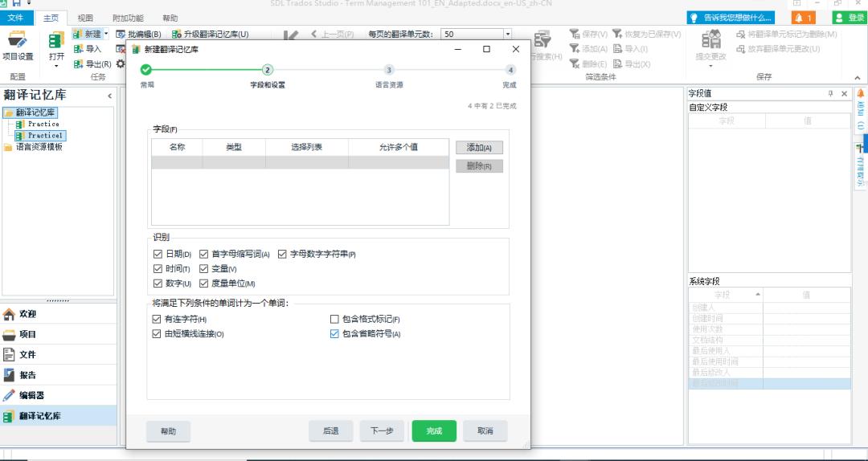The height and width of the screenshot is (461, 868).
Task: Toggle the 有连字符(H) checkbox
Action: (x=156, y=320)
